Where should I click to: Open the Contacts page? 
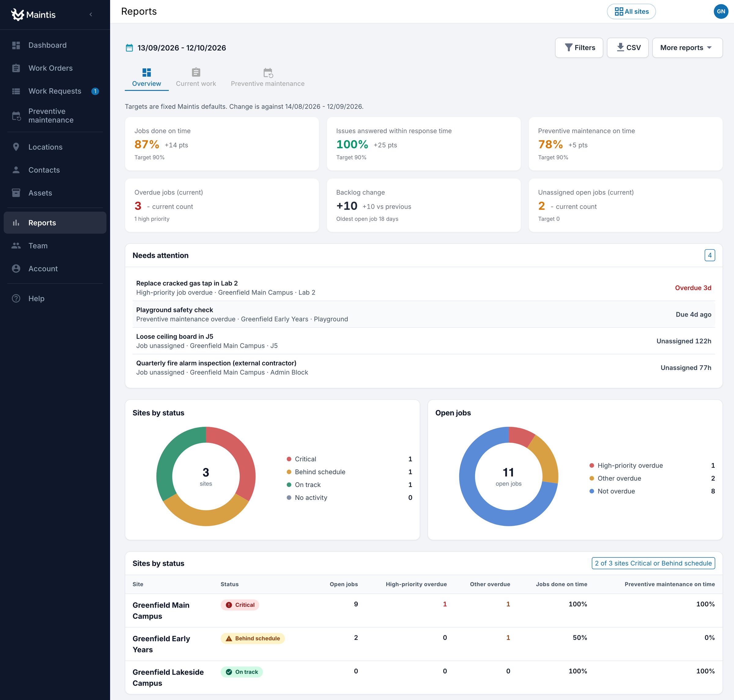55,170
